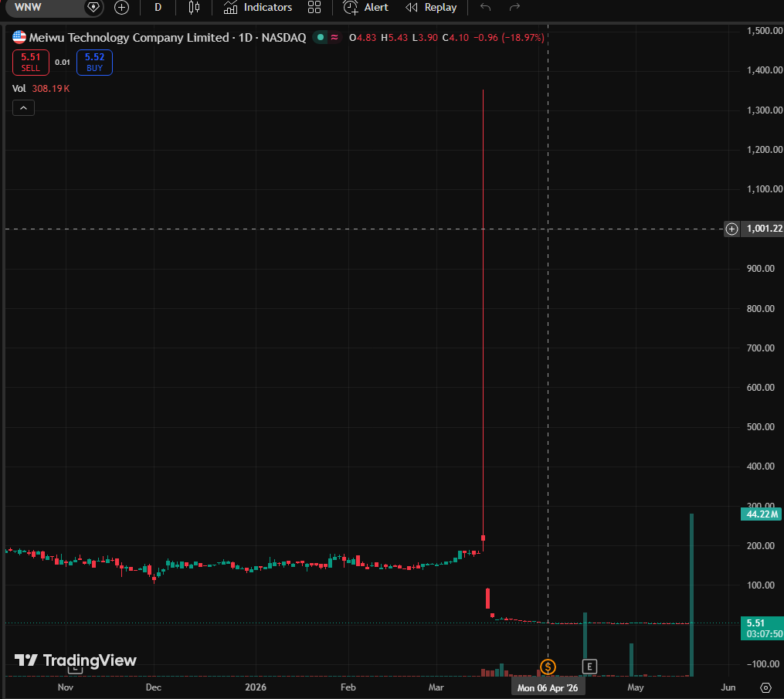Open the indicator templates grid icon
The image size is (784, 699).
314,8
